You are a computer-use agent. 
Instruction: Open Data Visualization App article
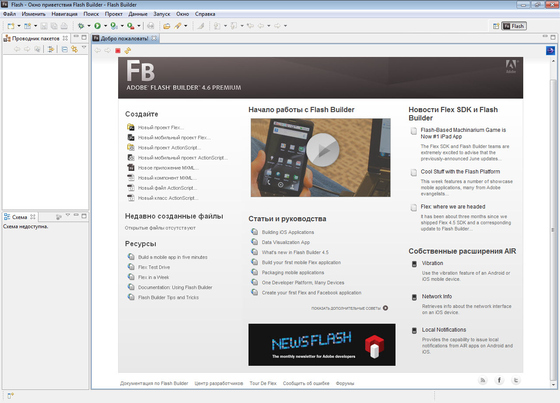point(286,242)
